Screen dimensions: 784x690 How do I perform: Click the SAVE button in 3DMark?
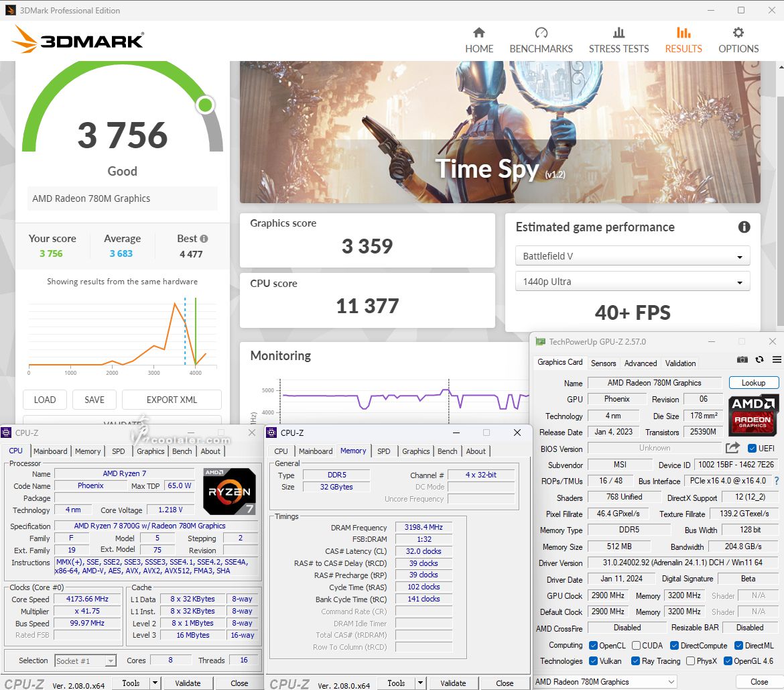coord(94,400)
